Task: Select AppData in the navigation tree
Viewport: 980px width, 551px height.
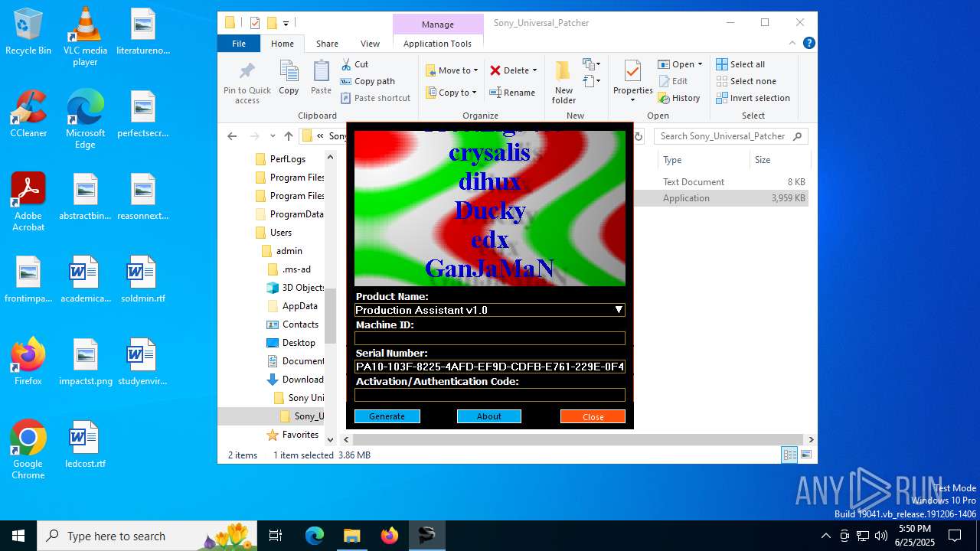Action: (299, 306)
